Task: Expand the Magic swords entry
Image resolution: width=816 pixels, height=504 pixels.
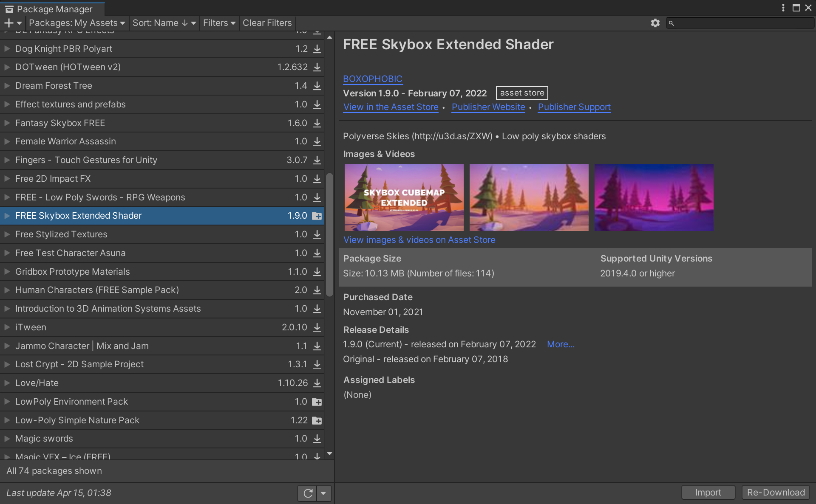Action: [7, 439]
